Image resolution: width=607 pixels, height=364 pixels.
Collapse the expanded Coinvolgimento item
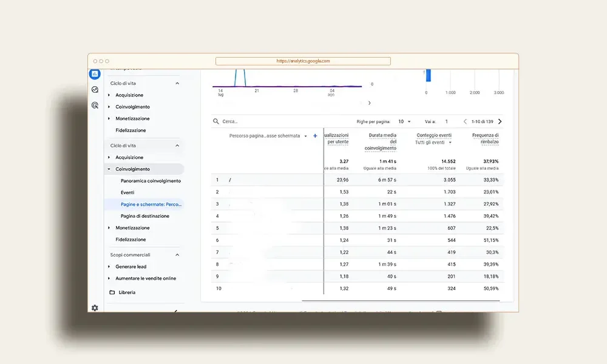[109, 169]
